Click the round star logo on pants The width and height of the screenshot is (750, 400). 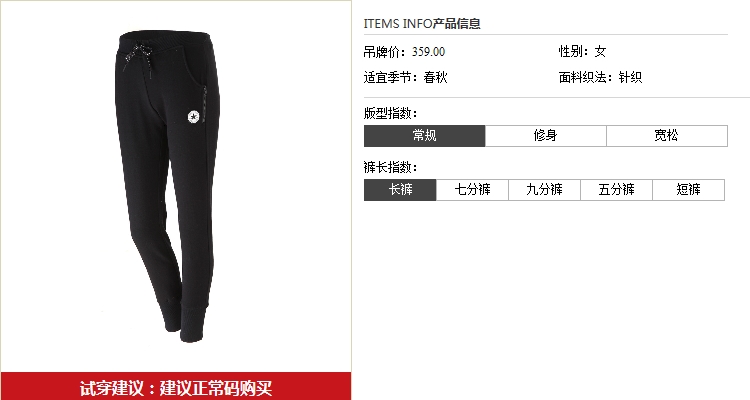tap(193, 117)
